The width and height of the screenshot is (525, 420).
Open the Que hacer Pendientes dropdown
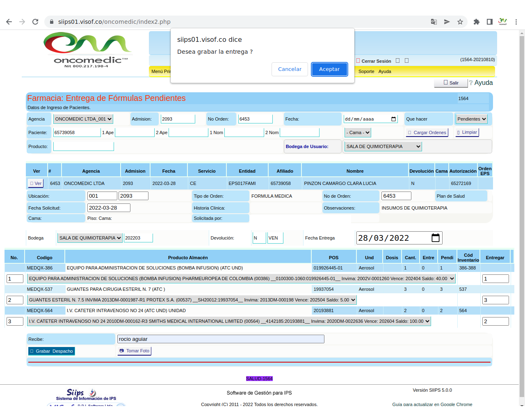click(471, 119)
